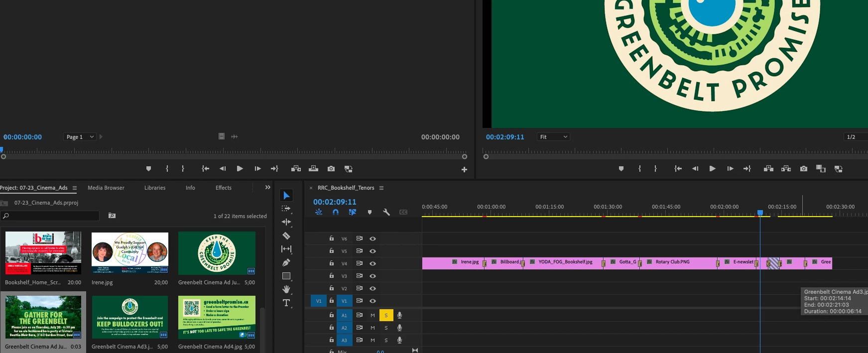Toggle Solo on audio track A1
The width and height of the screenshot is (868, 353).
click(x=386, y=315)
